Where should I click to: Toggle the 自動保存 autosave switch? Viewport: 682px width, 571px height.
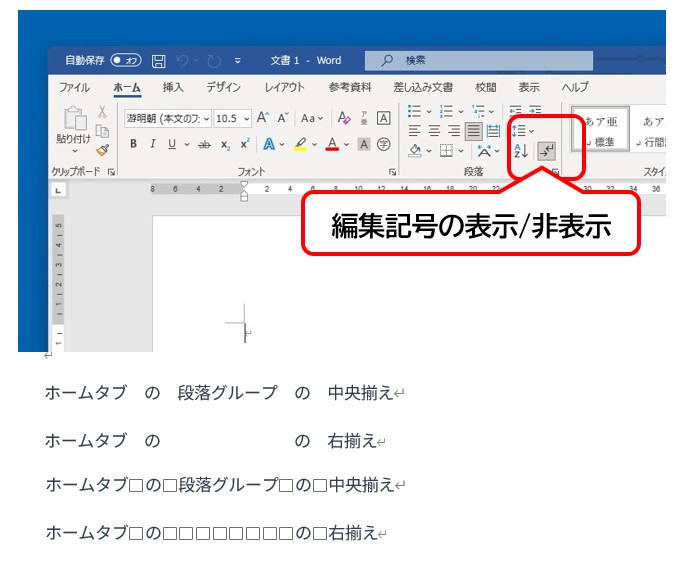click(126, 60)
